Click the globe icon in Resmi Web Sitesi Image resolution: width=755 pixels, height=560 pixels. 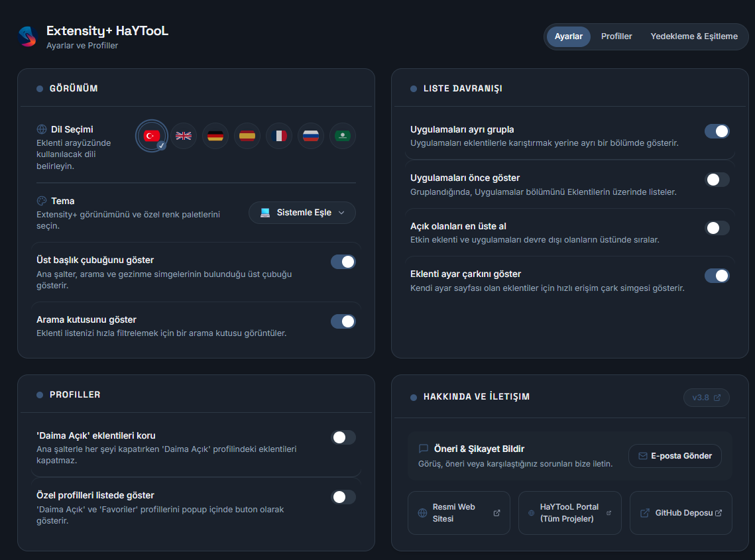click(422, 513)
